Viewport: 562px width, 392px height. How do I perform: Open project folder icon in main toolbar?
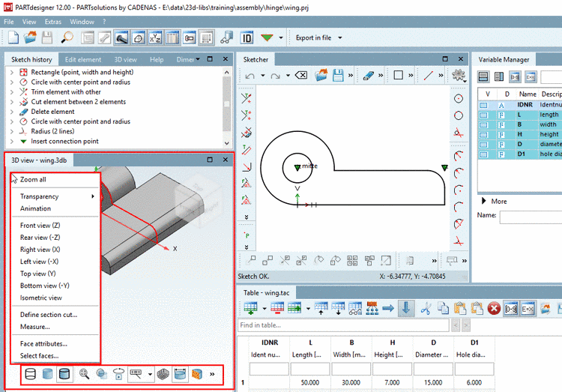click(31, 37)
